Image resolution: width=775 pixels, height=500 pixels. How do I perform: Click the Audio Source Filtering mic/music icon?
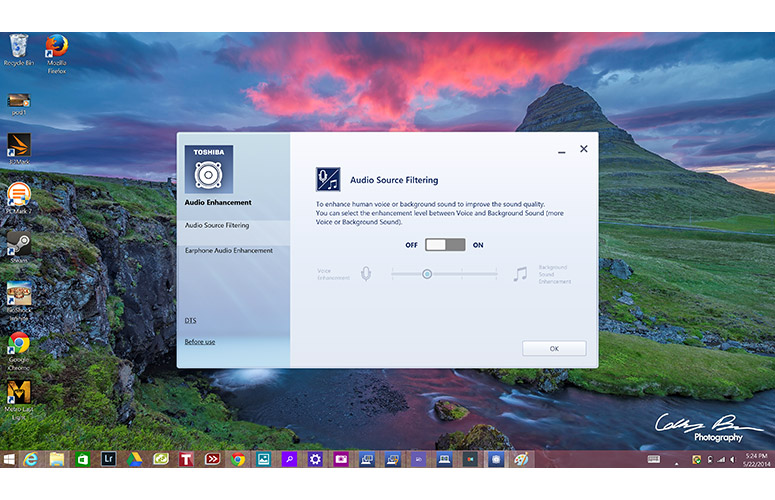click(x=328, y=179)
